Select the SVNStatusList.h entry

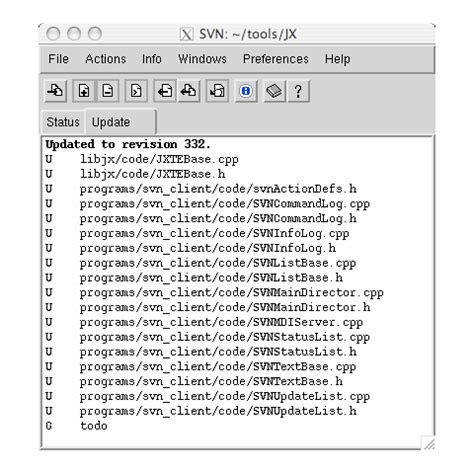pyautogui.click(x=201, y=352)
